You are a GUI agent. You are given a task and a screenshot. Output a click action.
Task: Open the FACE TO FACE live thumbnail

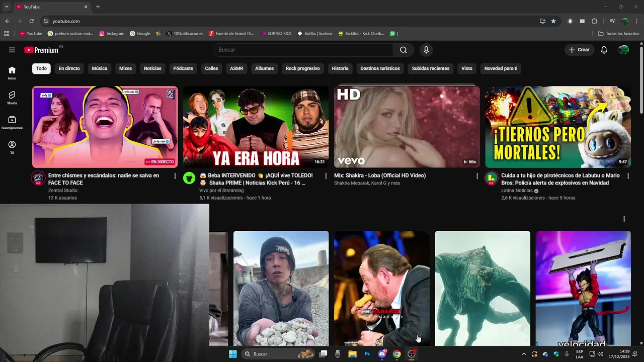click(x=105, y=127)
